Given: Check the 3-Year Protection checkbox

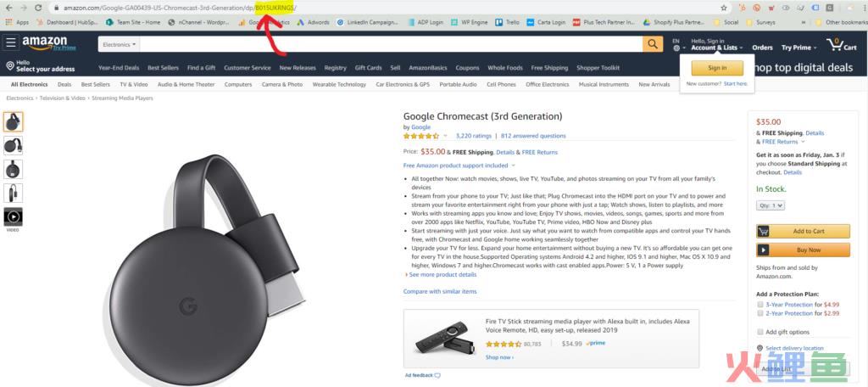Looking at the screenshot, I should (760, 305).
